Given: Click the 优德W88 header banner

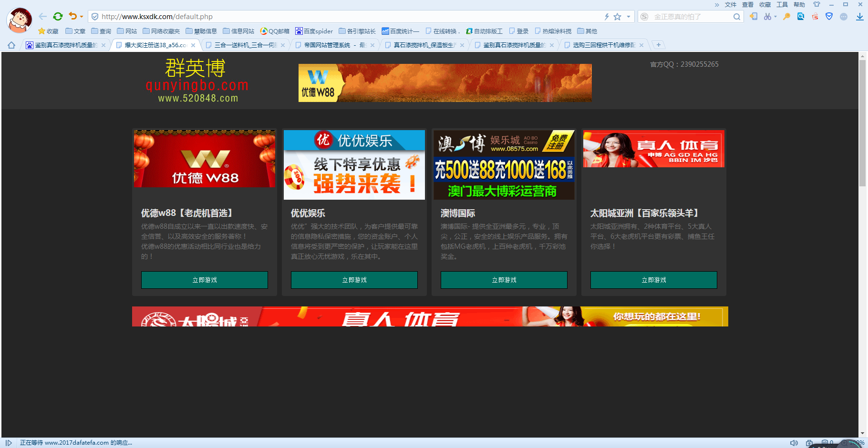Looking at the screenshot, I should coord(445,83).
